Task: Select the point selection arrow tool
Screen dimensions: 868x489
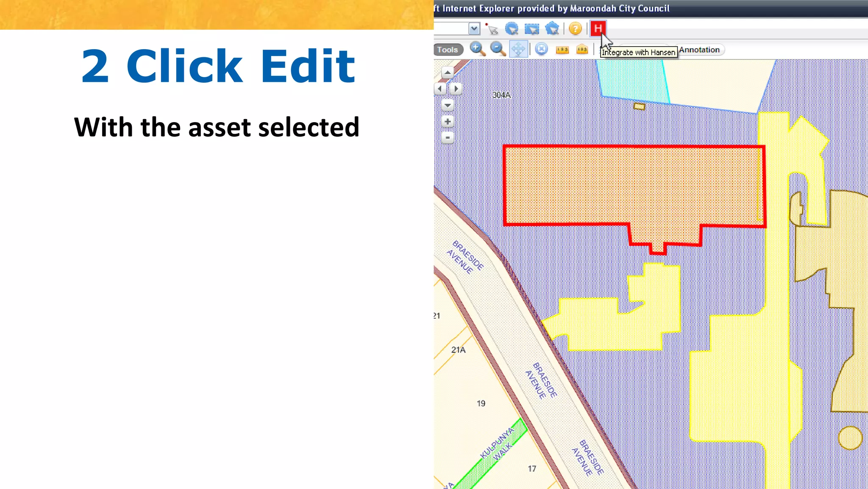Action: pos(492,29)
